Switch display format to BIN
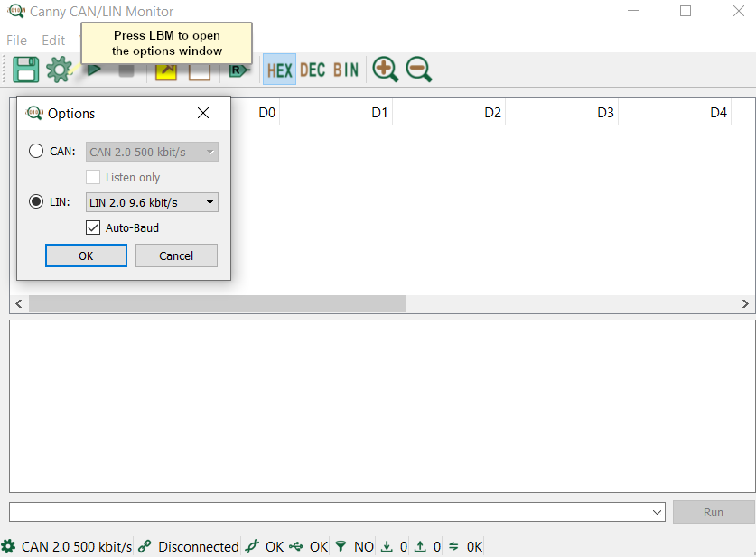Viewport: 756px width, 557px height. (346, 70)
